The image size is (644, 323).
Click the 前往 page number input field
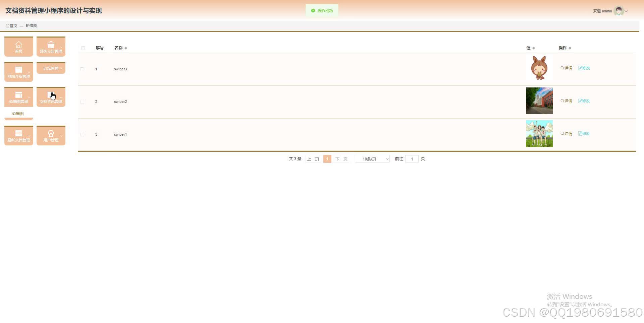pos(412,159)
